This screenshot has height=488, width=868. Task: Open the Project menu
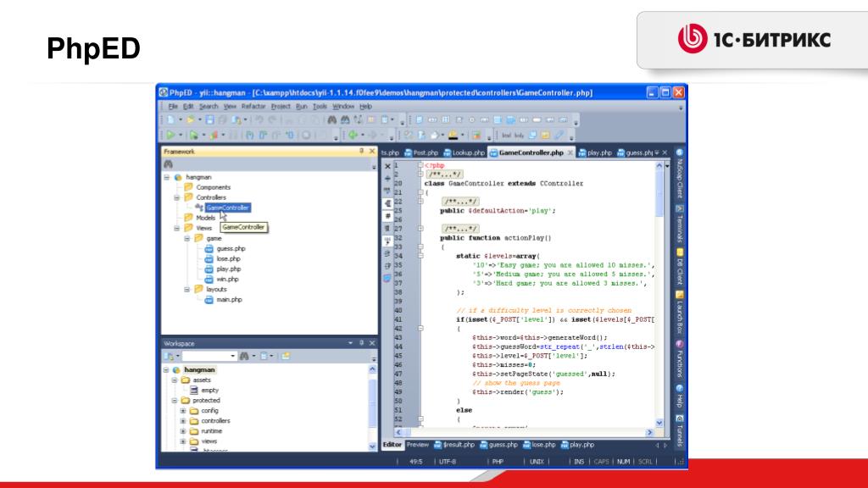(281, 106)
